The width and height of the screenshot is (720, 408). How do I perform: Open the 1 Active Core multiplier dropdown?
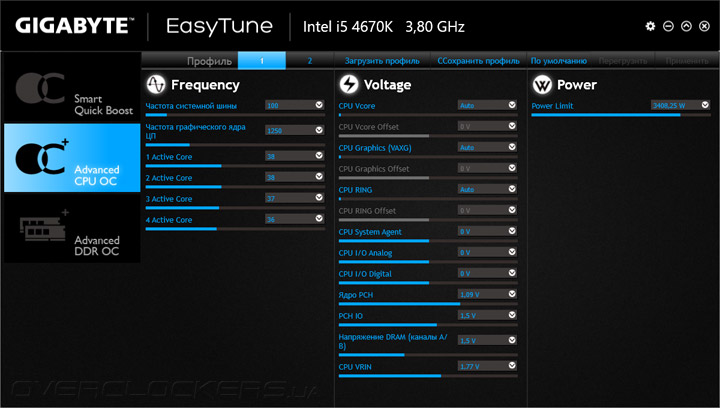pos(319,156)
